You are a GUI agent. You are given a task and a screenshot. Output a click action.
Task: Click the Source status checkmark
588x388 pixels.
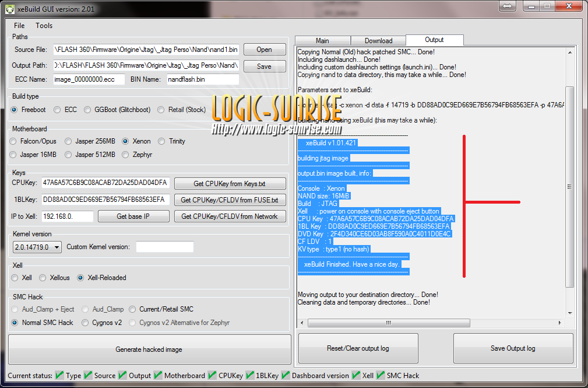click(88, 375)
